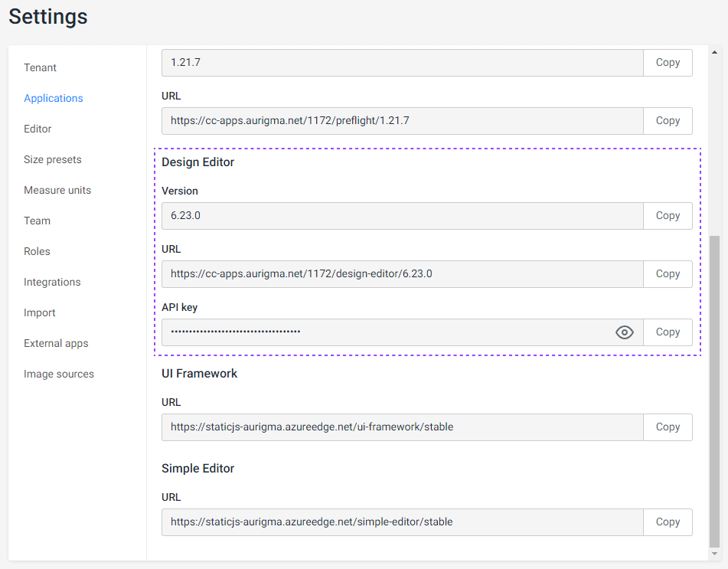This screenshot has width=728, height=569.
Task: Navigate to Measure units
Action: 57,190
